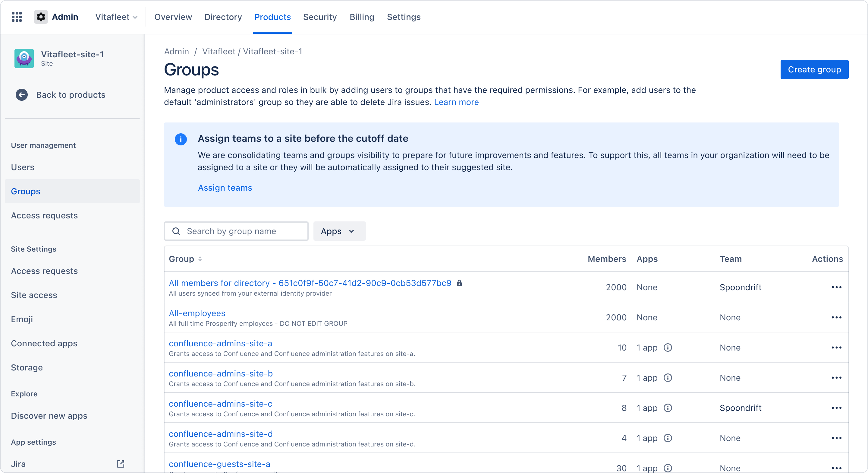Open actions menu for All members for directory row
This screenshot has height=473, width=868.
point(836,287)
